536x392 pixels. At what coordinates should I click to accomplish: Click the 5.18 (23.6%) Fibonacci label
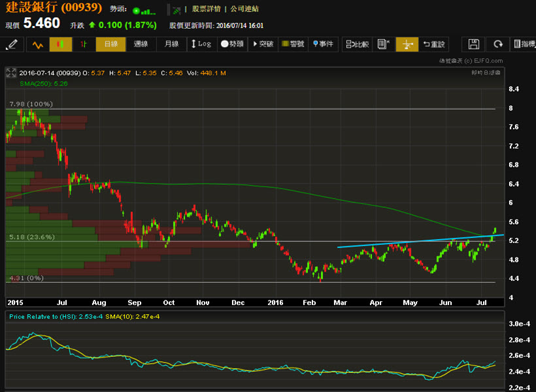coord(32,237)
